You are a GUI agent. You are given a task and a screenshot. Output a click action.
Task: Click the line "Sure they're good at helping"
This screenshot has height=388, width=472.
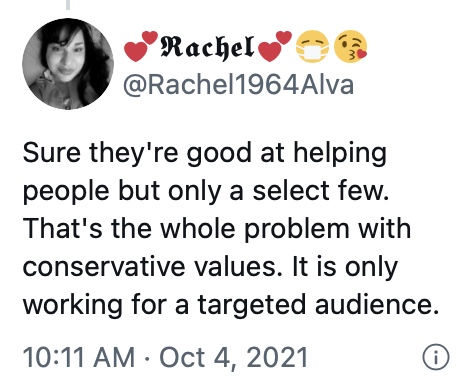205,154
